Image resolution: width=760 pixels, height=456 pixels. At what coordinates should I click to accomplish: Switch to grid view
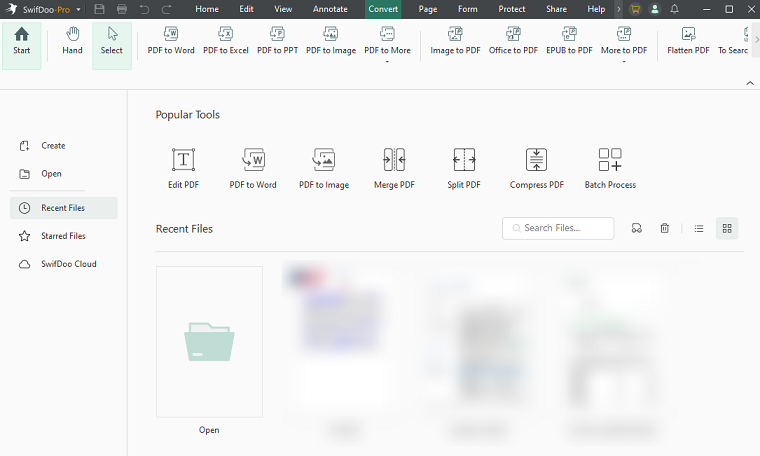[727, 228]
